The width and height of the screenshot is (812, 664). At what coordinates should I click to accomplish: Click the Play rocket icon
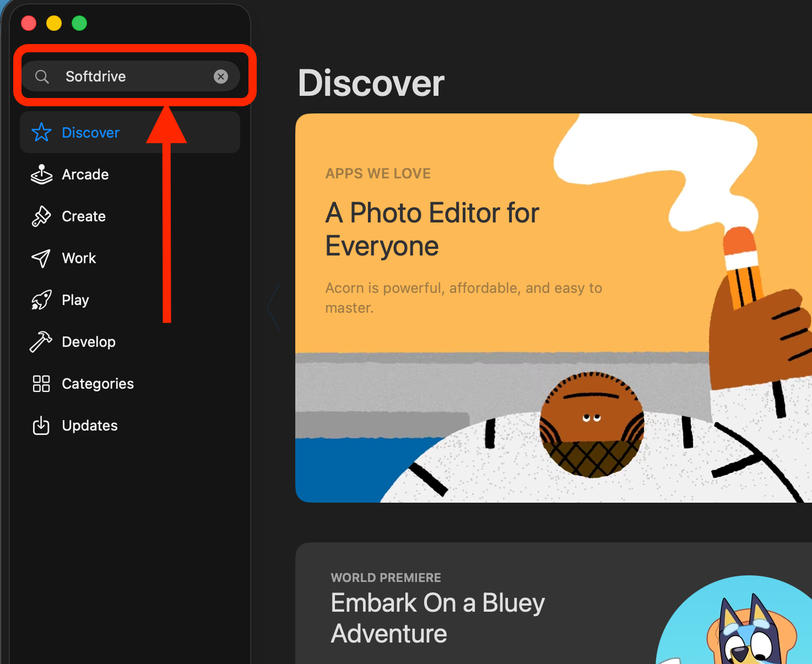(41, 300)
